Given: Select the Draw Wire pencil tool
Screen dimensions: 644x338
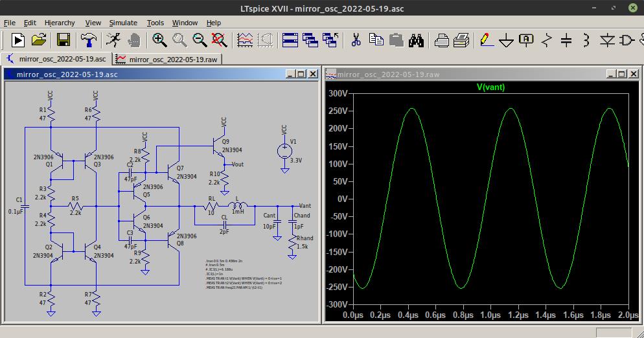Looking at the screenshot, I should (487, 40).
